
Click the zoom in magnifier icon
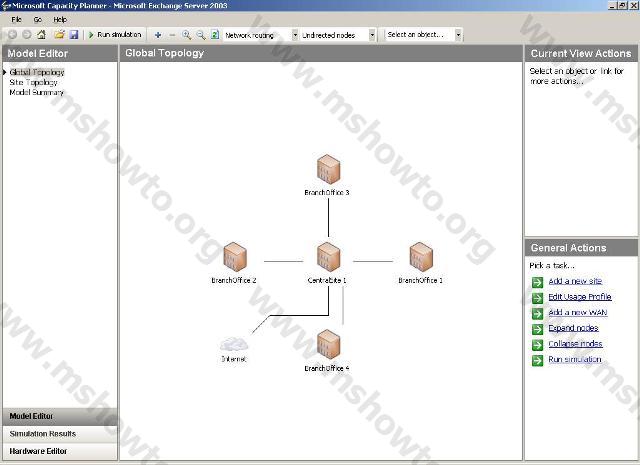[187, 35]
